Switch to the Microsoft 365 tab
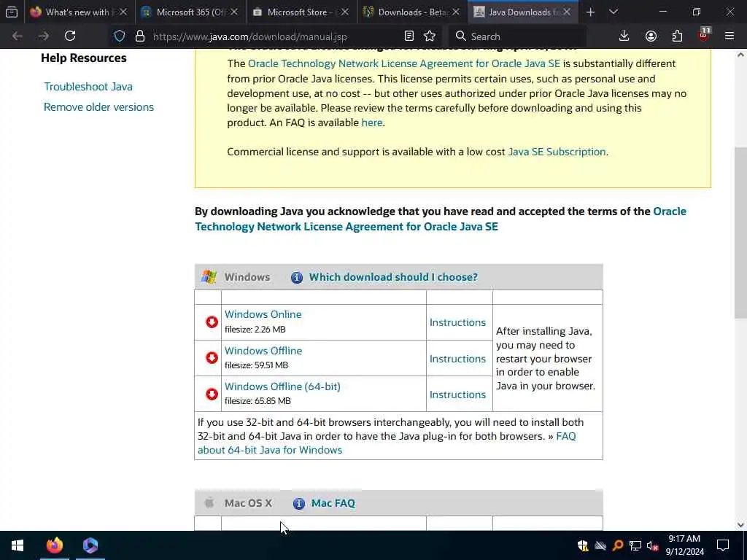Viewport: 747px width, 560px height. point(190,12)
